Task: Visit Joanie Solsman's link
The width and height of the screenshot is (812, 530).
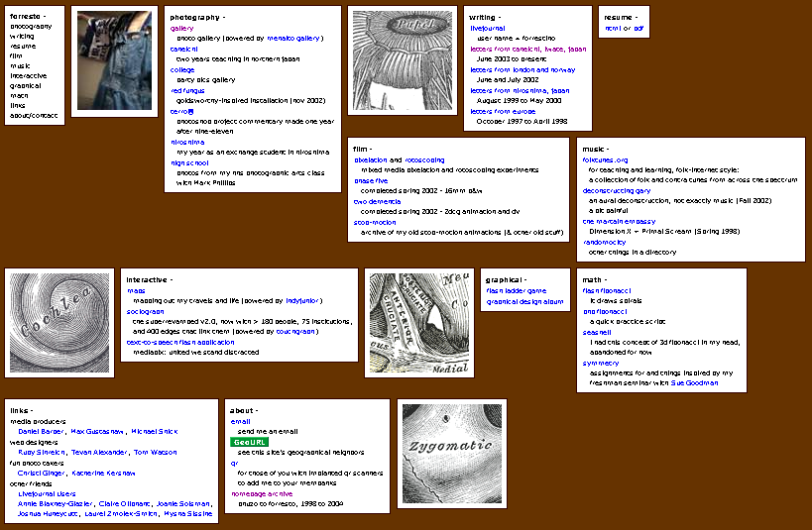Action: pyautogui.click(x=182, y=503)
